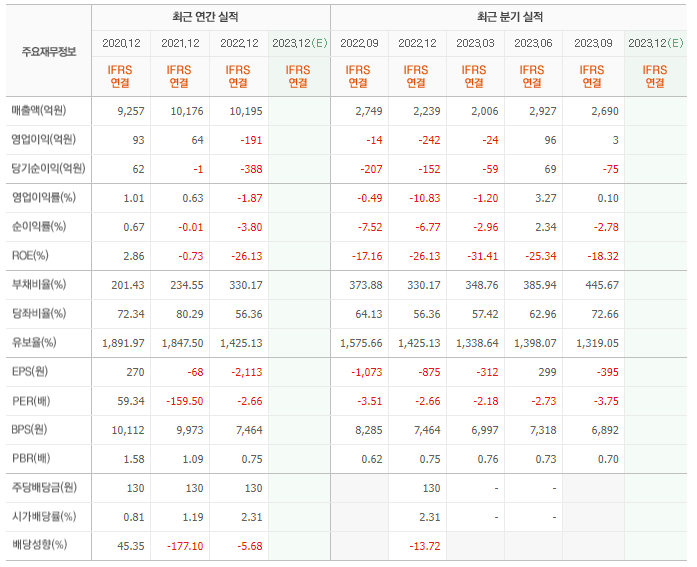Click the -242 operating profit value

(x=429, y=140)
